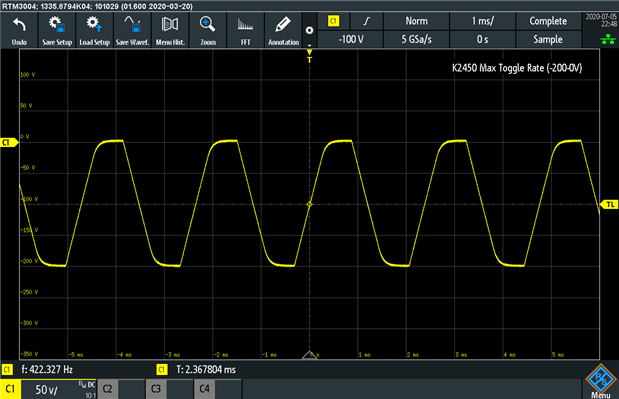This screenshot has height=399, width=619.
Task: Click the K2450 Max Toggle Rate annotation
Action: click(x=517, y=68)
